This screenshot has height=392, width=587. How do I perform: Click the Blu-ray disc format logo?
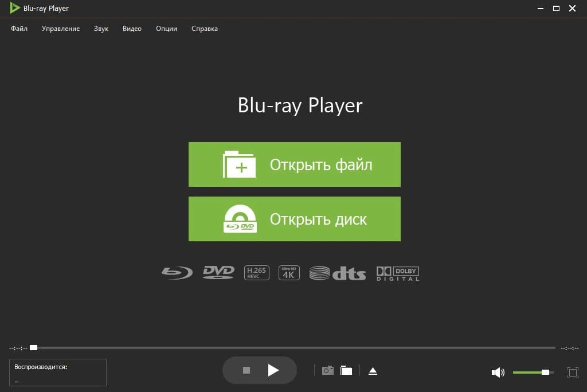[x=177, y=273]
